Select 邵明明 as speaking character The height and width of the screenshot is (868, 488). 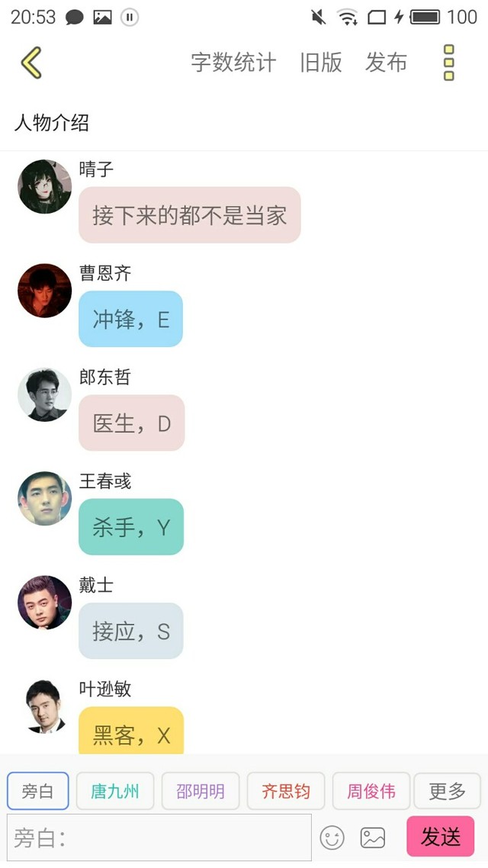click(201, 791)
